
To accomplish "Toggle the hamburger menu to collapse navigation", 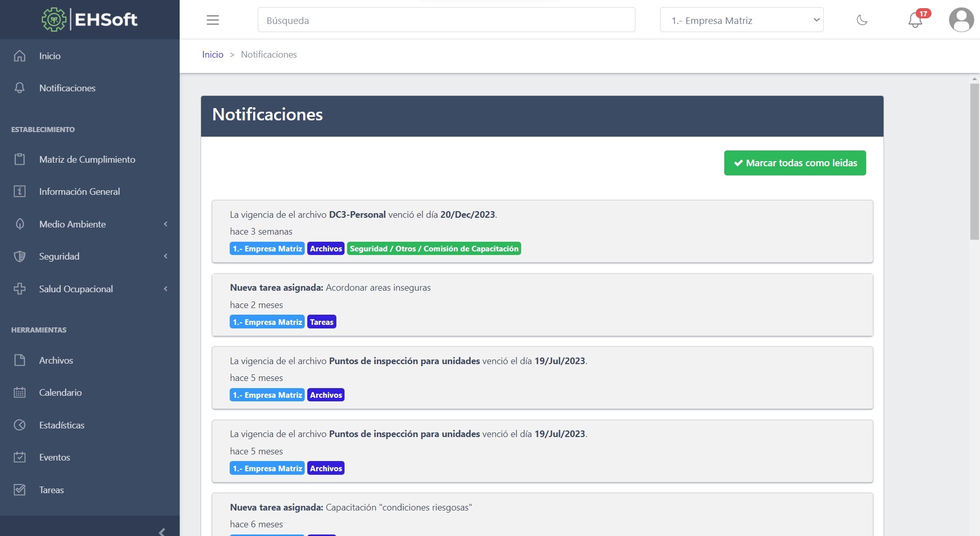I will point(212,20).
